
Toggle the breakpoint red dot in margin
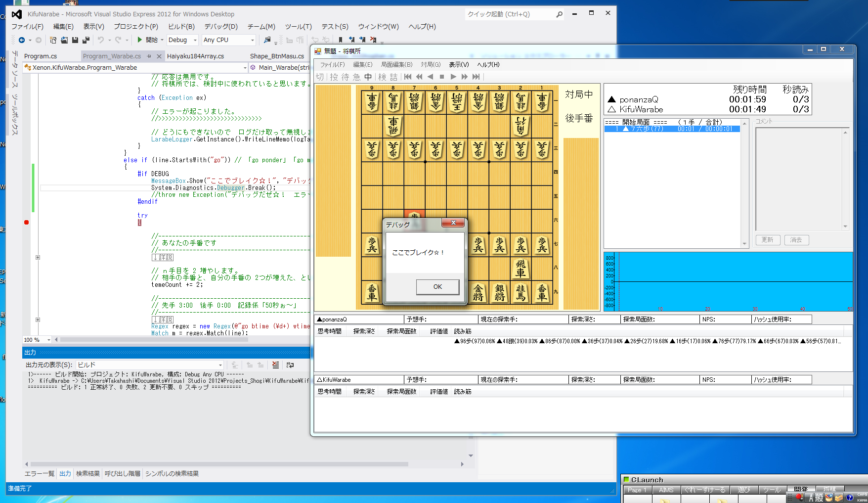coord(27,223)
